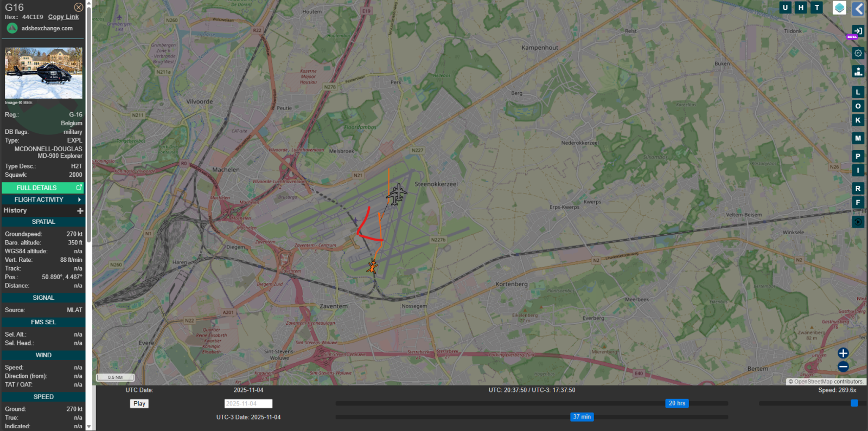Click the black airplane icon on map

pyautogui.click(x=397, y=194)
